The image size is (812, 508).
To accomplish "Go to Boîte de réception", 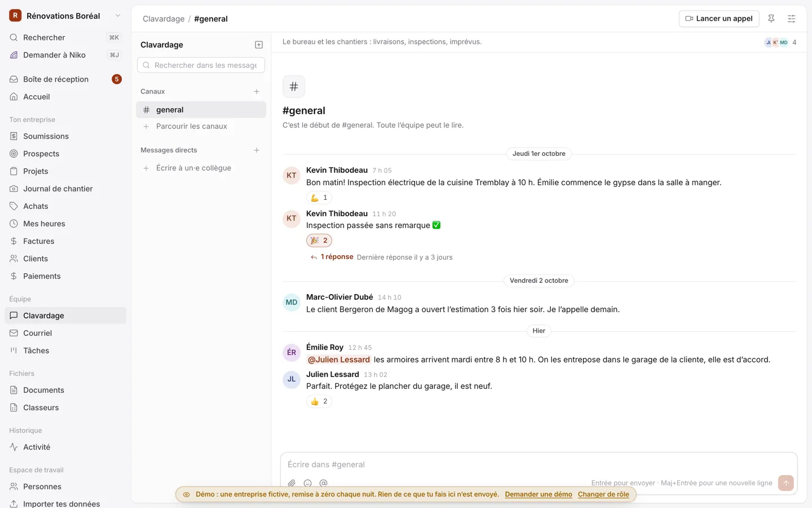I will (65, 79).
